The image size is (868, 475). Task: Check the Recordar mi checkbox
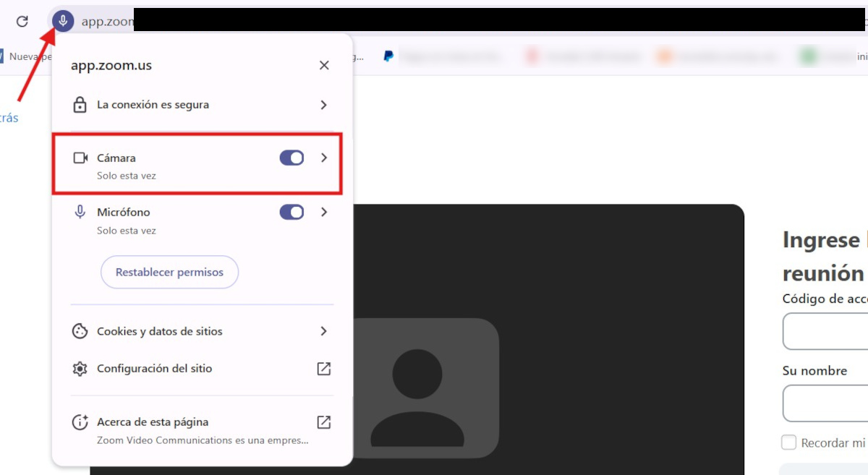click(788, 442)
